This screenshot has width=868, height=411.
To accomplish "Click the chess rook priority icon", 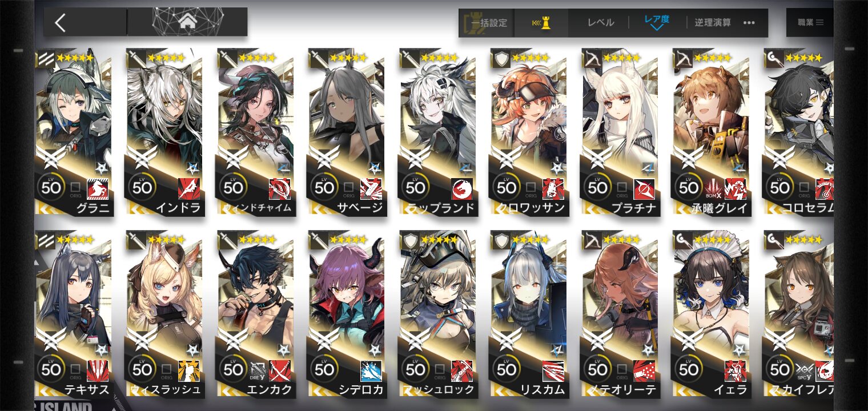I will tap(541, 23).
